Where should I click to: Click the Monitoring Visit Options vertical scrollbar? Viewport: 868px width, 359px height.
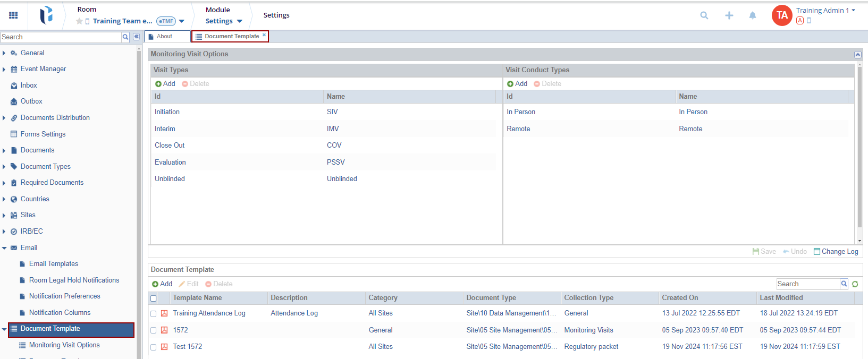(859, 149)
